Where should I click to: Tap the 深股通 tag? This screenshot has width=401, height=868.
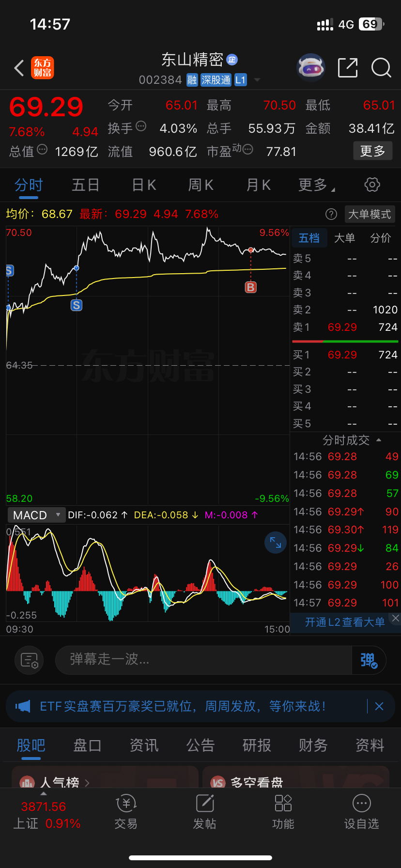pyautogui.click(x=216, y=80)
